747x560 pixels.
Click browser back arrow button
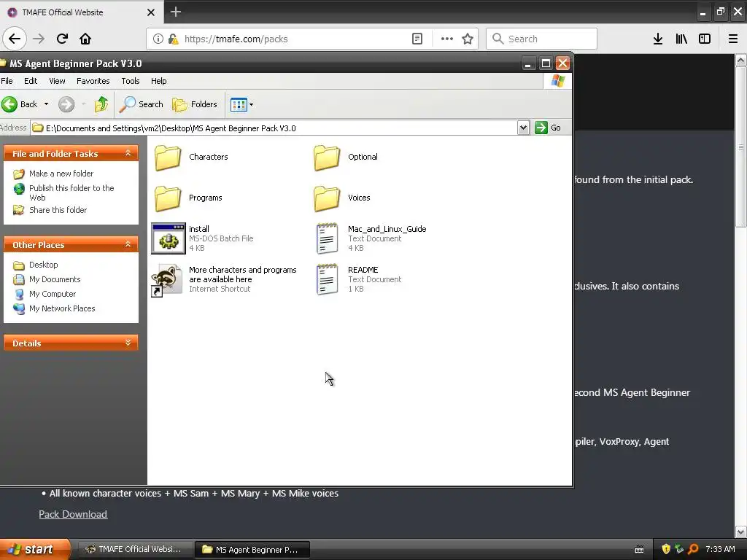pyautogui.click(x=15, y=39)
